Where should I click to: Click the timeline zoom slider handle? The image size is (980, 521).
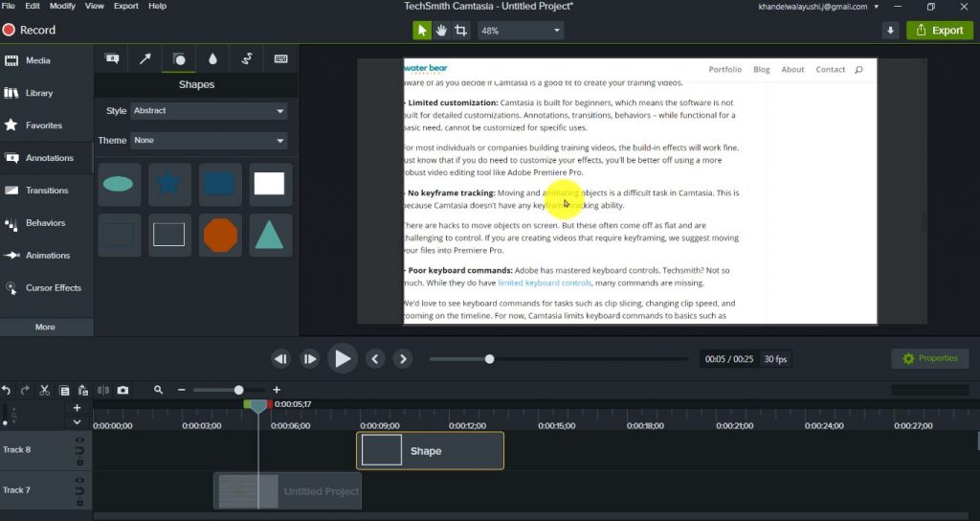point(238,390)
